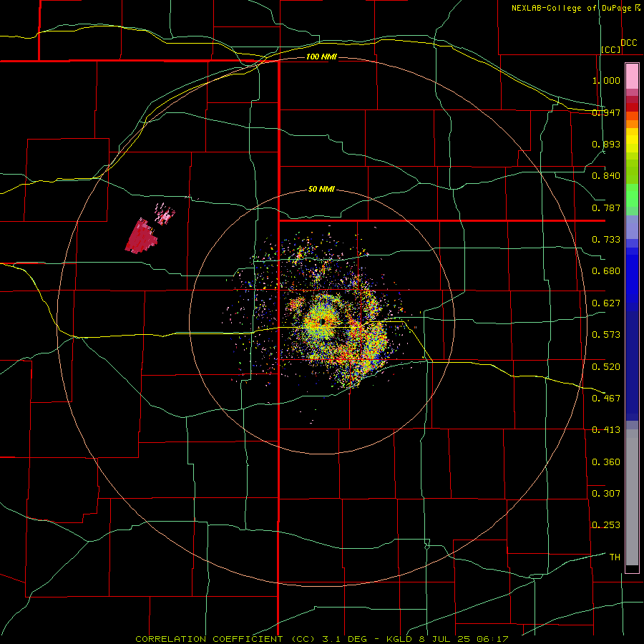Click the 0.307 scale value
Viewport: 644px width, 644px height.
click(x=606, y=493)
